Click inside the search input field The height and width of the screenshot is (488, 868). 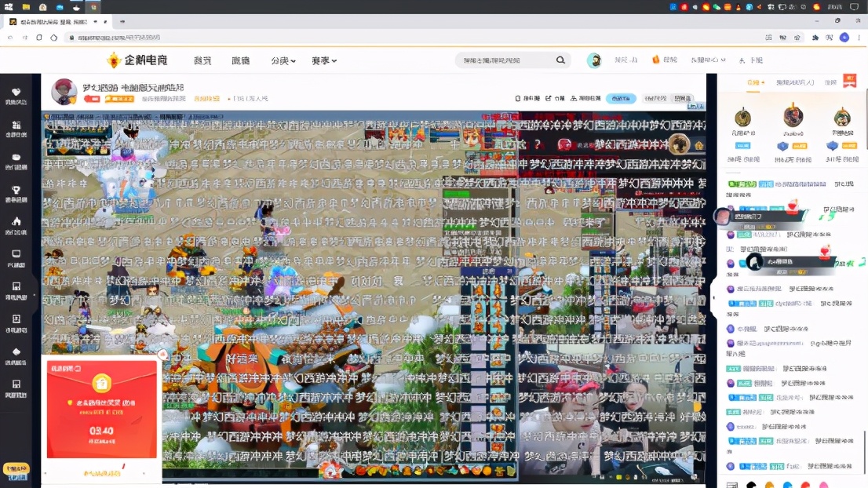coord(502,60)
